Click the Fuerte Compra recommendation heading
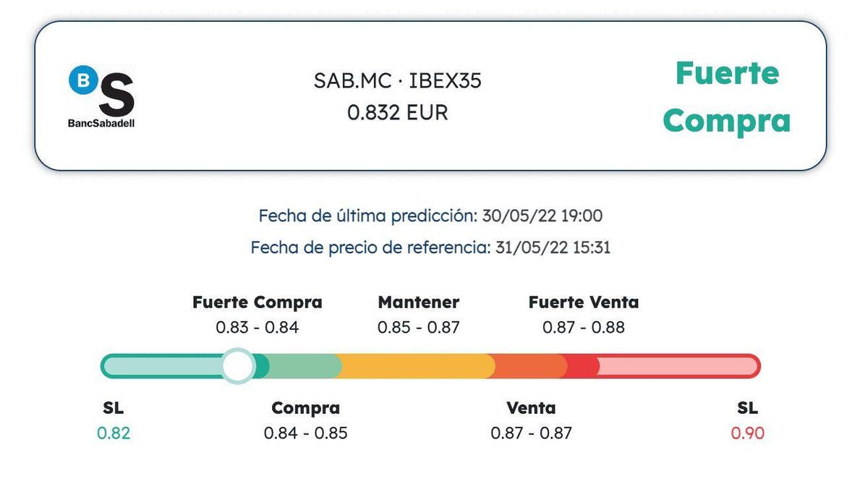Viewport: 868px width, 497px height. (x=726, y=97)
